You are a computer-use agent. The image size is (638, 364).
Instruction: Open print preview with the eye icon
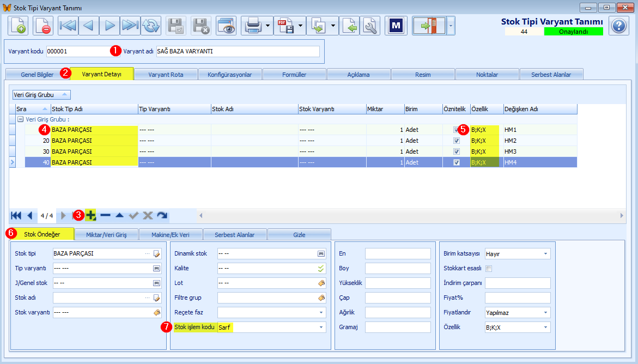226,26
